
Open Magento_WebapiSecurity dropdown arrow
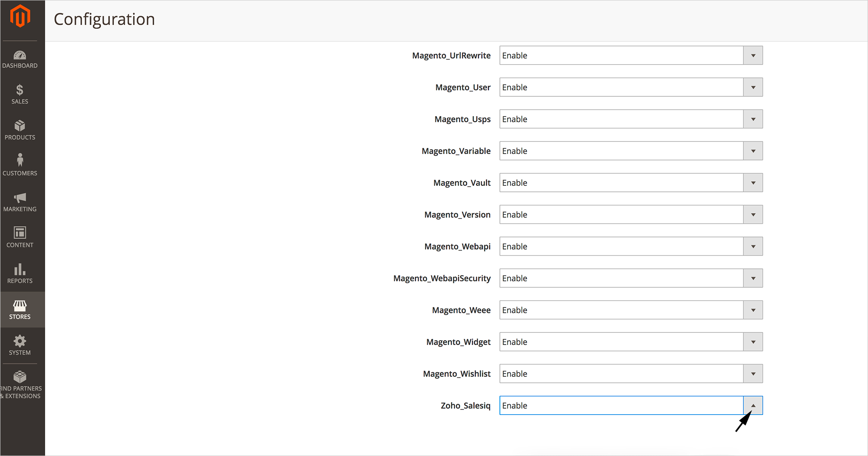tap(753, 278)
